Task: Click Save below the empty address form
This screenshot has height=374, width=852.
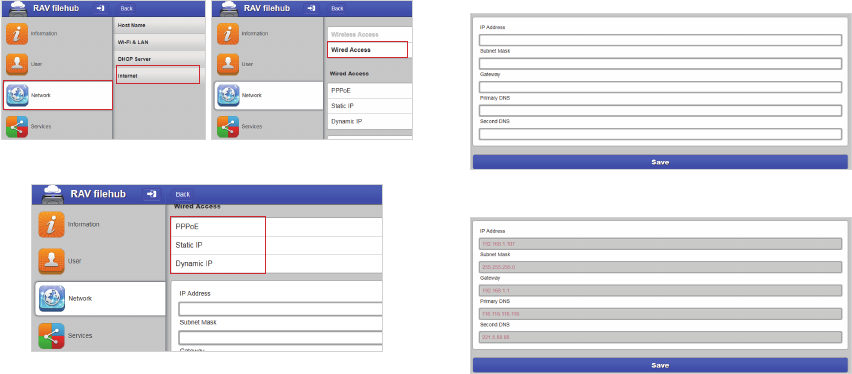Action: (660, 162)
